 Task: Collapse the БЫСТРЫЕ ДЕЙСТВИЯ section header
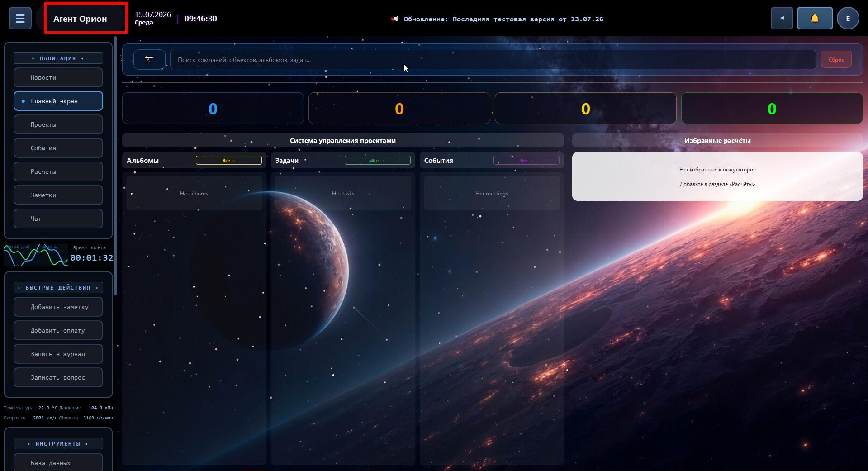pyautogui.click(x=58, y=288)
